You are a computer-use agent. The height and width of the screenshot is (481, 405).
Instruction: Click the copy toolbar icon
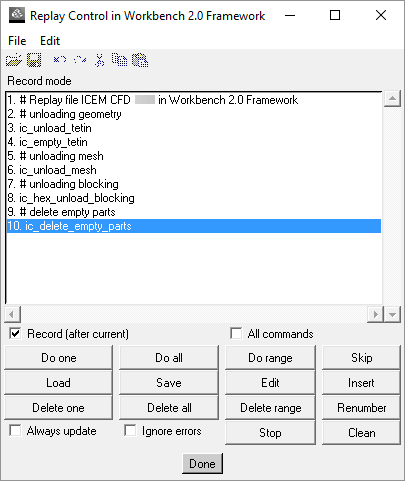pyautogui.click(x=119, y=60)
